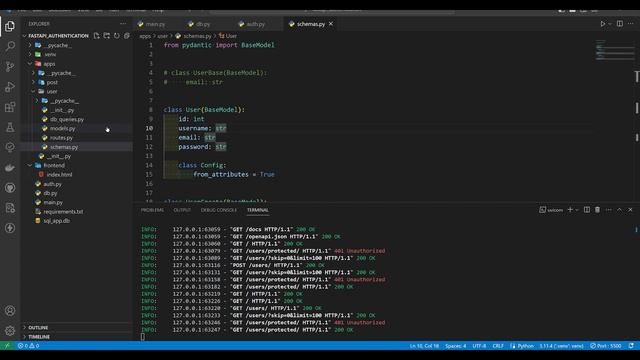Open the Manage gear settings icon
640x360 pixels.
click(10, 331)
